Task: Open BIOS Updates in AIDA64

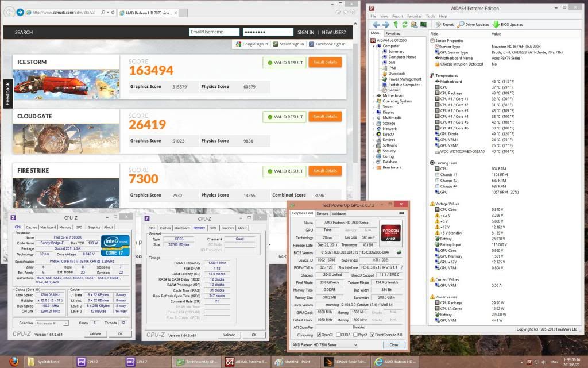Action: [x=508, y=25]
